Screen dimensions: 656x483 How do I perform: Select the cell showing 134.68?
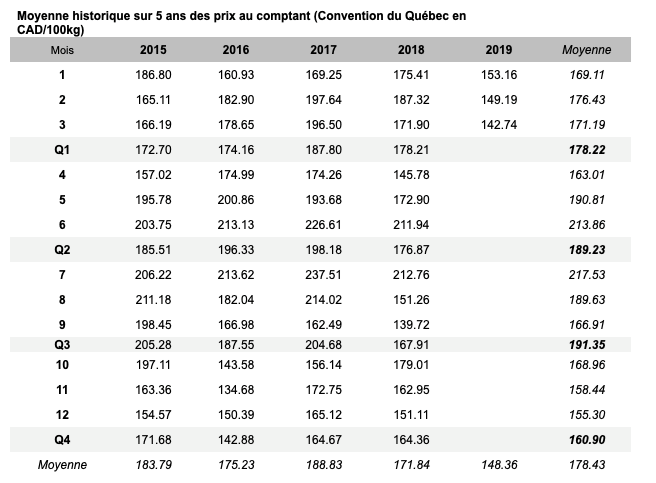pyautogui.click(x=236, y=389)
